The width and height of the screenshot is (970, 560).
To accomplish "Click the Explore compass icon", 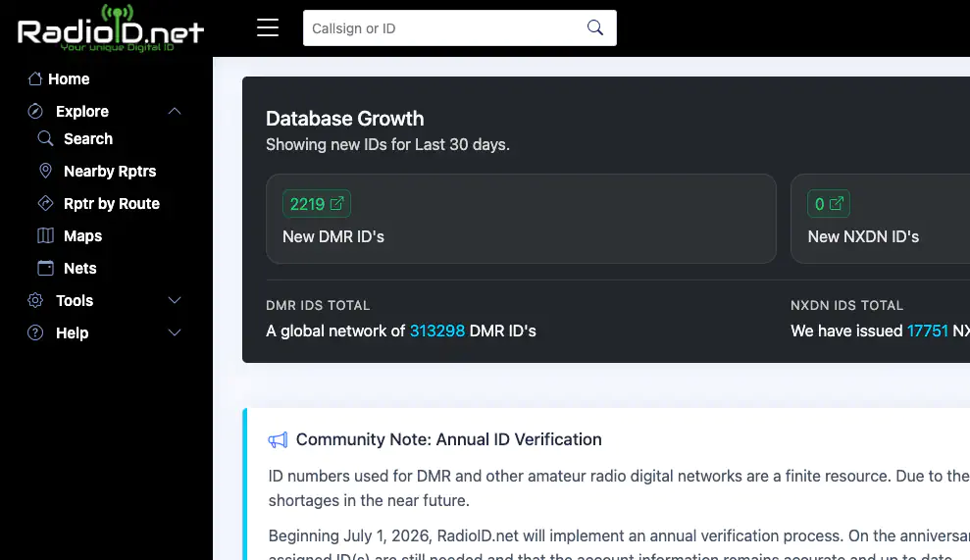I will 35,112.
